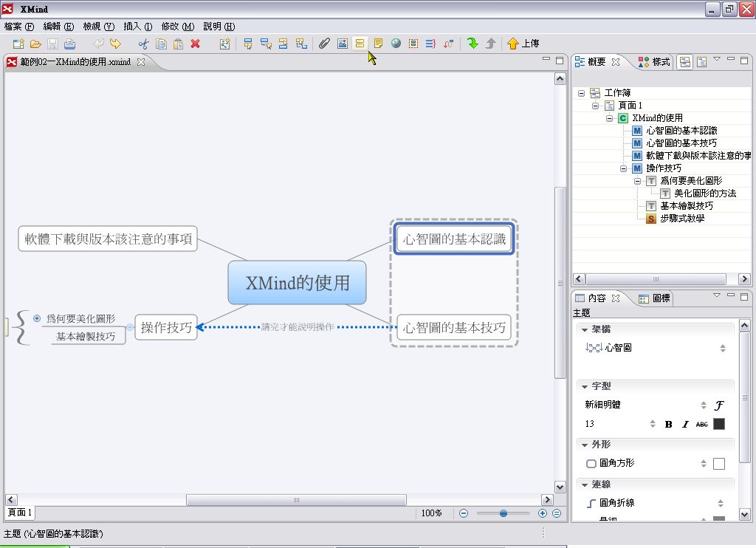Collapse the 連線 section

pyautogui.click(x=585, y=484)
